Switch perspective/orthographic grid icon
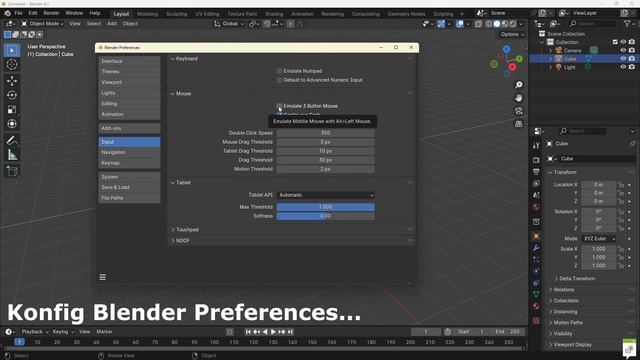This screenshot has height=360, width=640. point(518,124)
